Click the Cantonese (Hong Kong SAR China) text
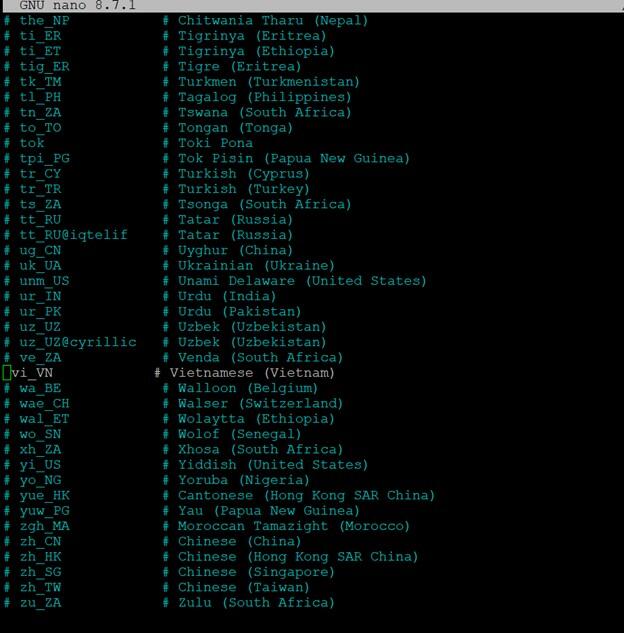The image size is (624, 633). tap(306, 495)
